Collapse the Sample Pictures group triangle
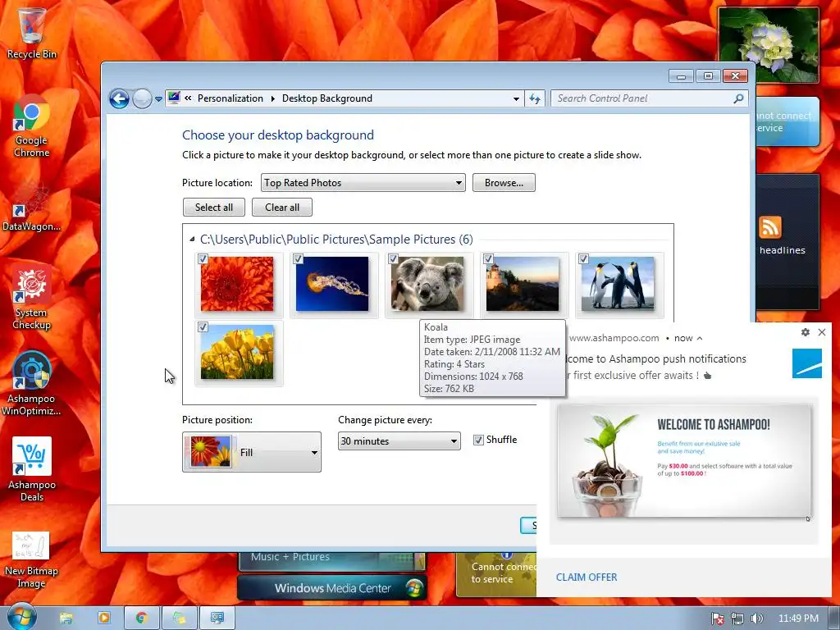840x630 pixels. click(x=192, y=240)
